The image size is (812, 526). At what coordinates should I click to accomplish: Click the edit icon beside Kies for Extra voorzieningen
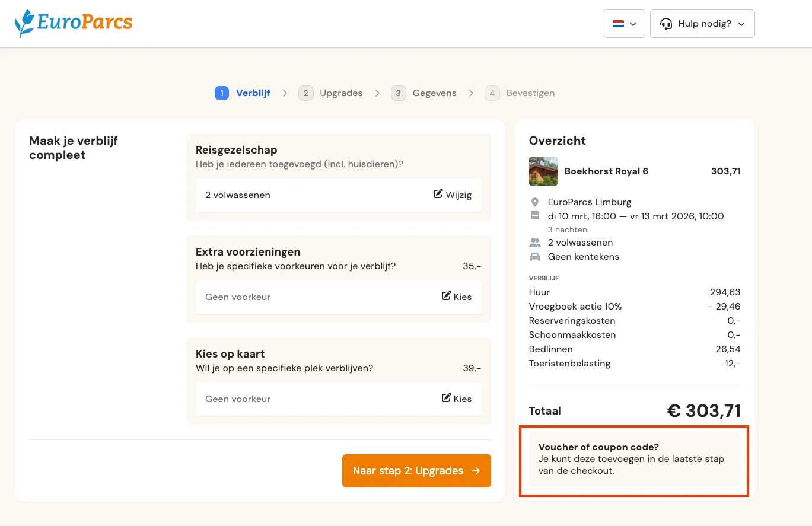tap(447, 297)
